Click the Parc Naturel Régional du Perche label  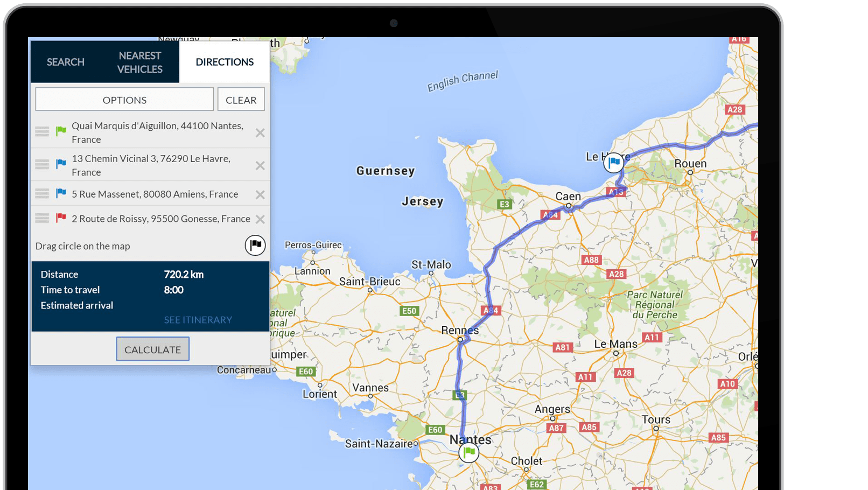(655, 305)
